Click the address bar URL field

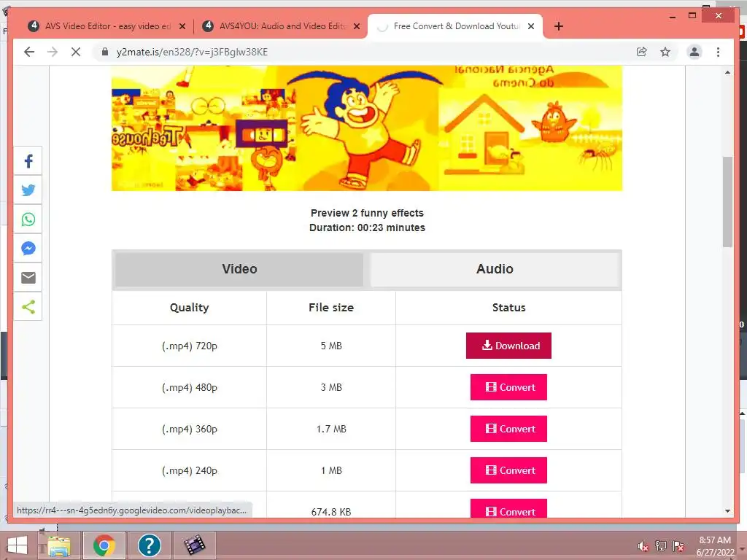coord(367,52)
